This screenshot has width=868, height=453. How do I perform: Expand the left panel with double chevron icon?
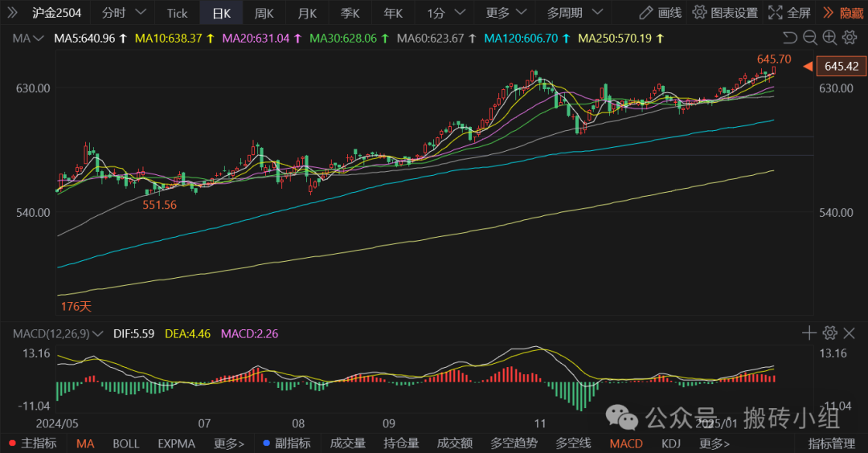(x=11, y=12)
